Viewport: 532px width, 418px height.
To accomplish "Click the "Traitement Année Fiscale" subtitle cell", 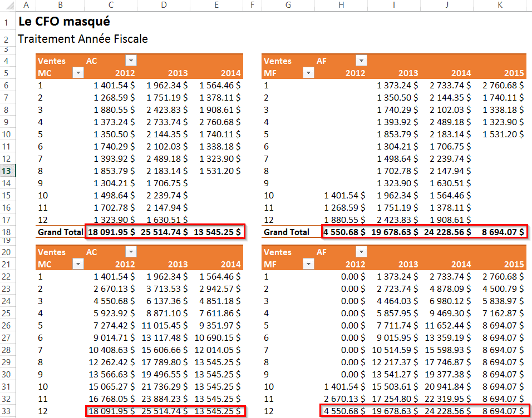I will coord(82,39).
